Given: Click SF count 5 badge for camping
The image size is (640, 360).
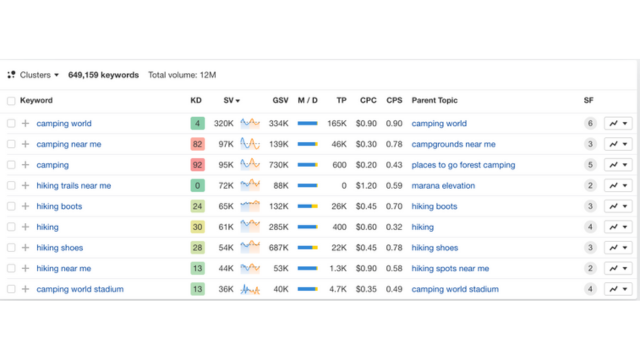Looking at the screenshot, I should click(x=590, y=165).
